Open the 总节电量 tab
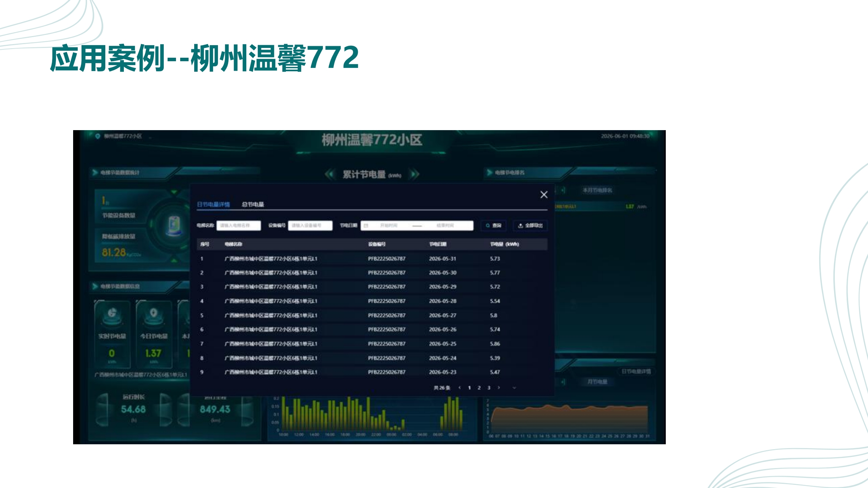868x488 pixels. click(x=253, y=204)
